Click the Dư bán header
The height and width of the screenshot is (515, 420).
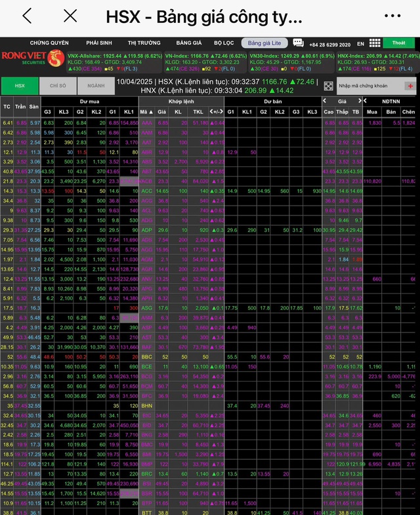tap(273, 101)
